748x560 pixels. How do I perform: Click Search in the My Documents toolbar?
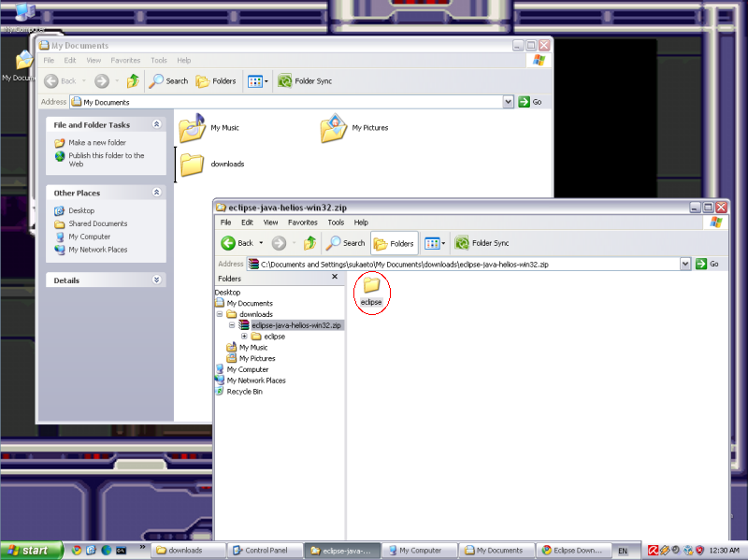(x=168, y=81)
